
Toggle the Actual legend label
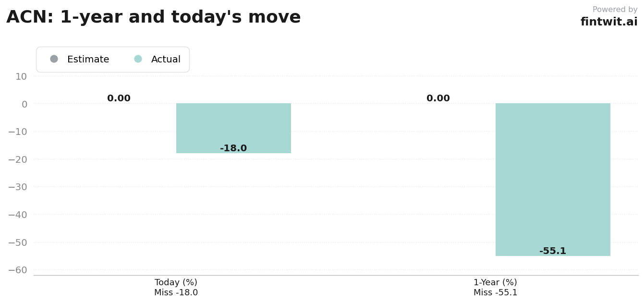coord(166,60)
